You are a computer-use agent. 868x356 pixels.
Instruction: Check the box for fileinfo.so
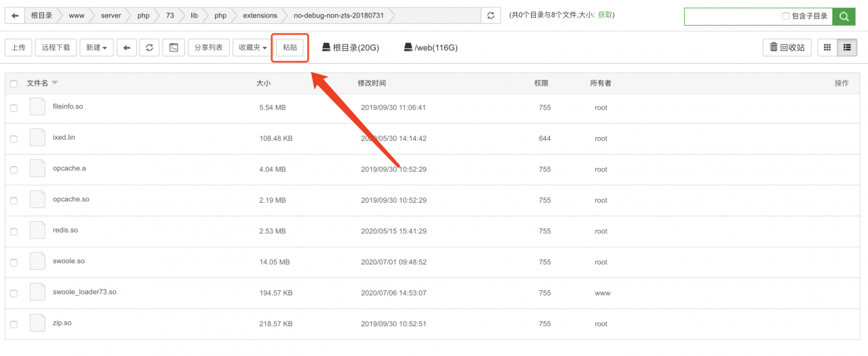pyautogui.click(x=14, y=108)
